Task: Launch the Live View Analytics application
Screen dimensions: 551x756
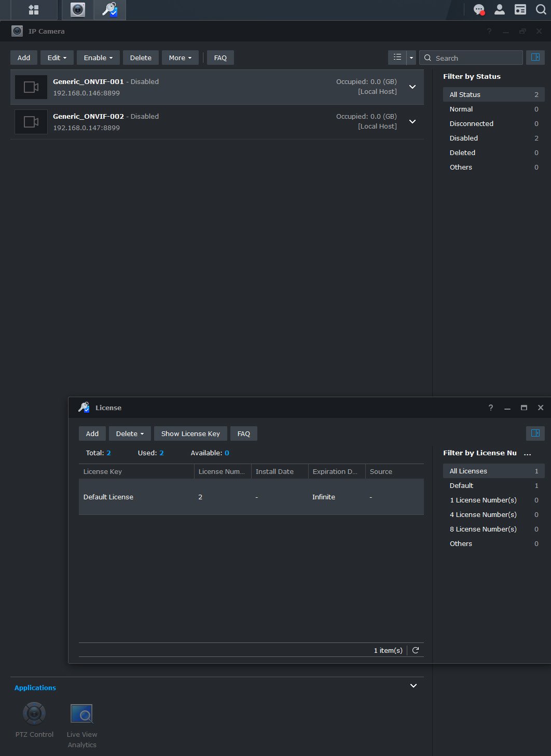Action: pos(82,714)
